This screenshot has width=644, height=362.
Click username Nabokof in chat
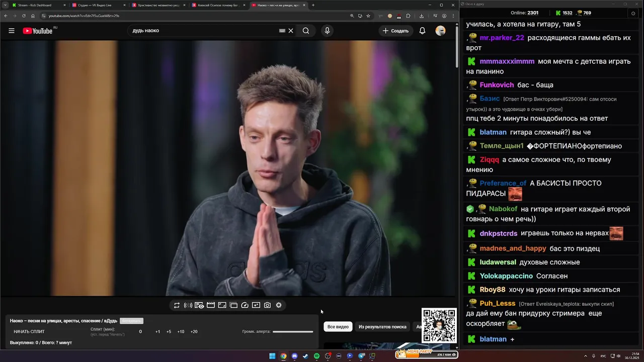click(503, 209)
